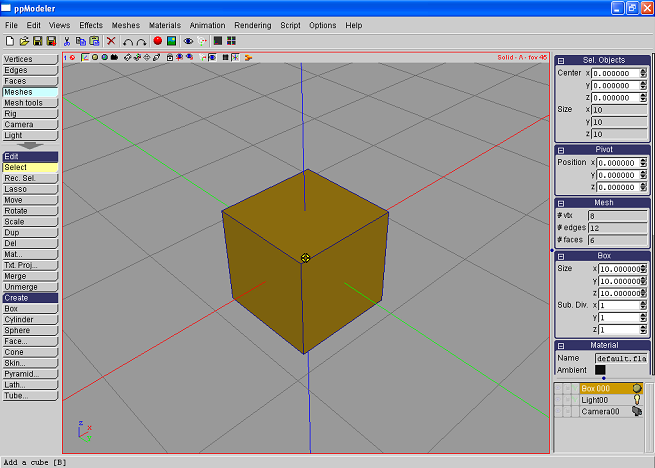Click the Open folder toolbar icon
This screenshot has width=655, height=468.
point(24,41)
